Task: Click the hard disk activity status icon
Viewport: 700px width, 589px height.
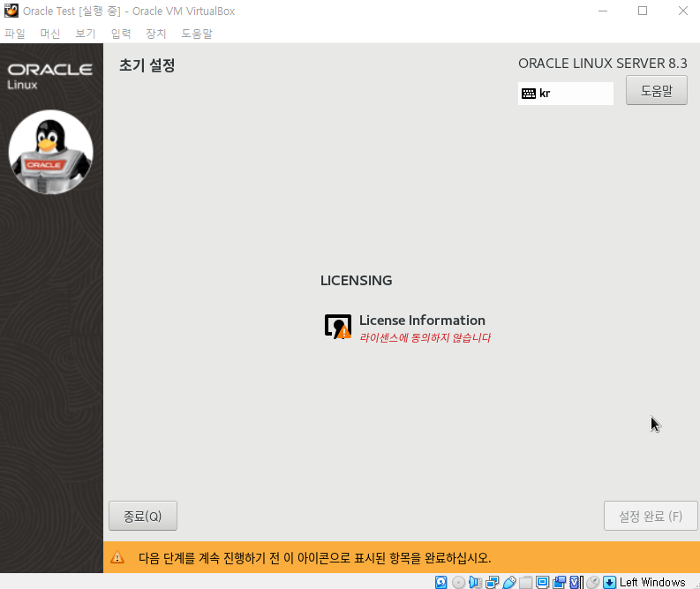Action: click(441, 582)
